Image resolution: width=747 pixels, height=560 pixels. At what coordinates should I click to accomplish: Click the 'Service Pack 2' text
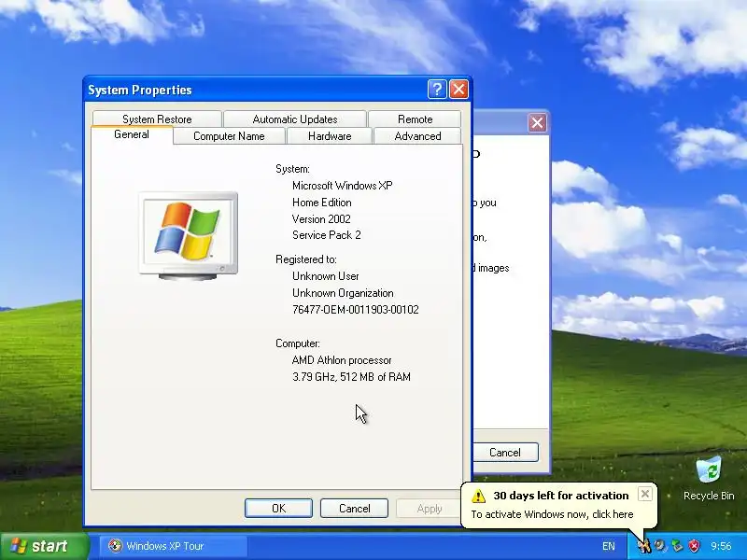(327, 235)
